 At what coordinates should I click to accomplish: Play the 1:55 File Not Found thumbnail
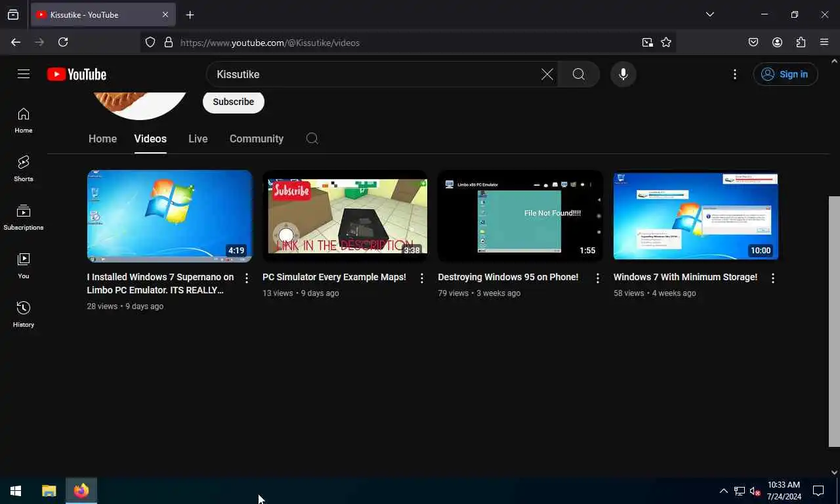pos(520,216)
